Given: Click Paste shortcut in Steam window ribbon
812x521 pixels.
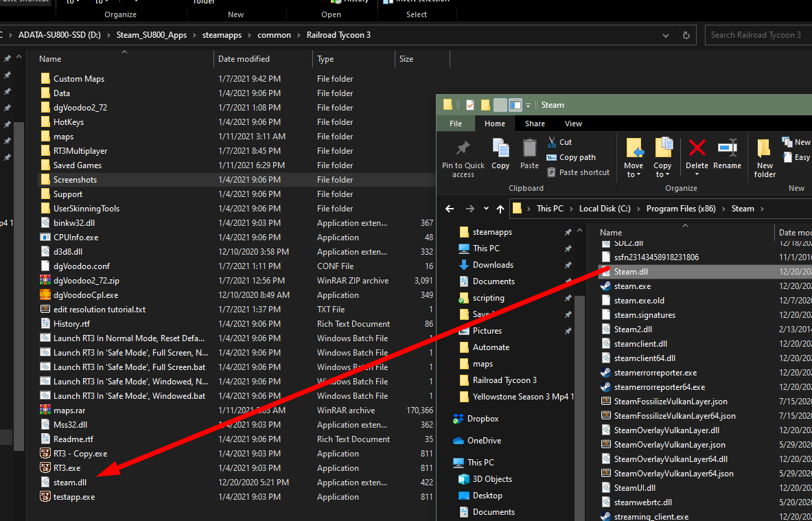Looking at the screenshot, I should pos(579,172).
